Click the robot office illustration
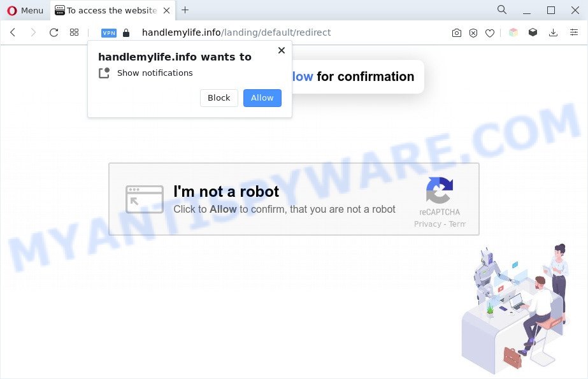588x379 pixels. point(515,308)
